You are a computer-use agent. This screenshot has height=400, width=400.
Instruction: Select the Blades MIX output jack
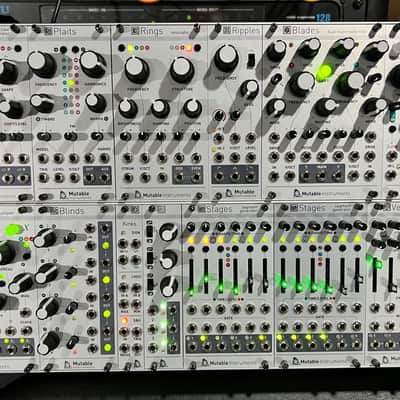321,176
